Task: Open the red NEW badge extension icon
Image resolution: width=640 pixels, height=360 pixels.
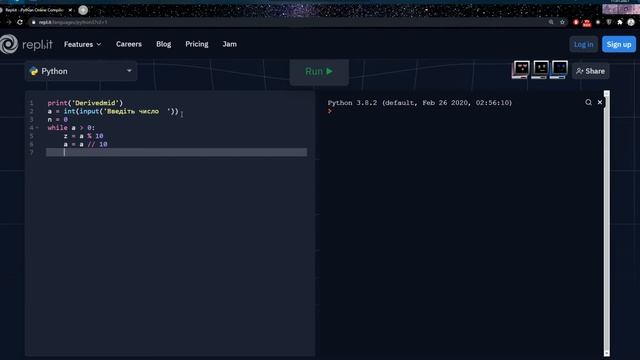Action: [587, 22]
